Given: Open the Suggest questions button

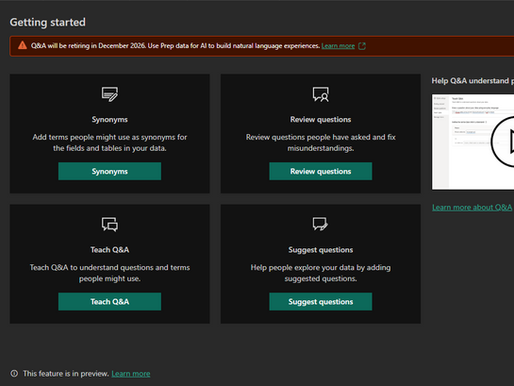Looking at the screenshot, I should click(321, 302).
